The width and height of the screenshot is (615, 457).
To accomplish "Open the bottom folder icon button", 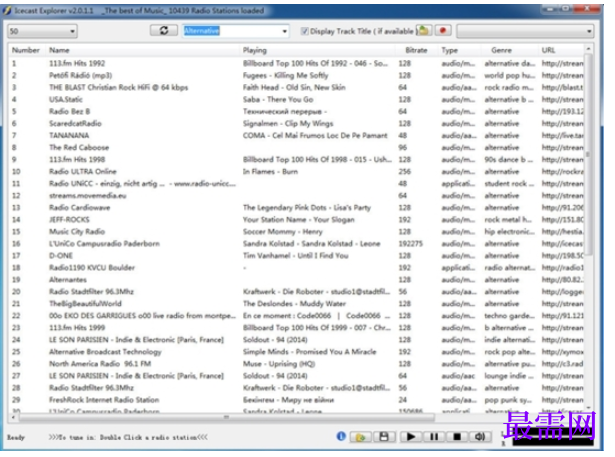I will point(360,437).
